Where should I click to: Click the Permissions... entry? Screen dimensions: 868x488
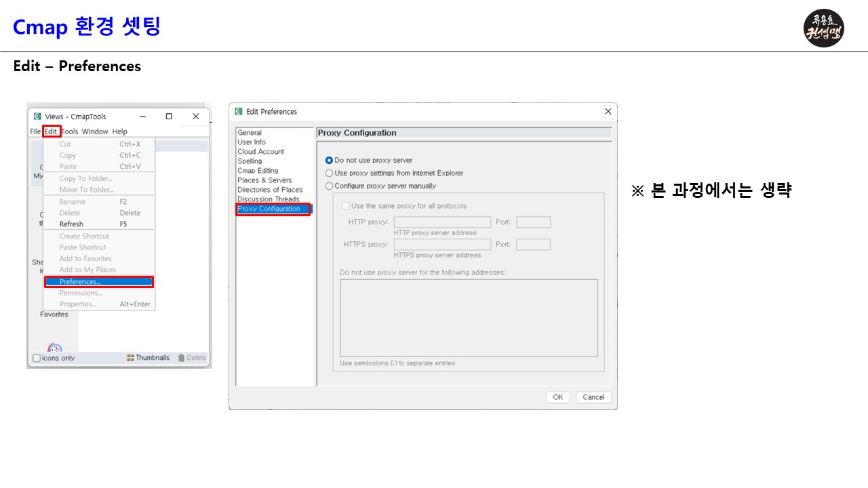click(x=99, y=293)
